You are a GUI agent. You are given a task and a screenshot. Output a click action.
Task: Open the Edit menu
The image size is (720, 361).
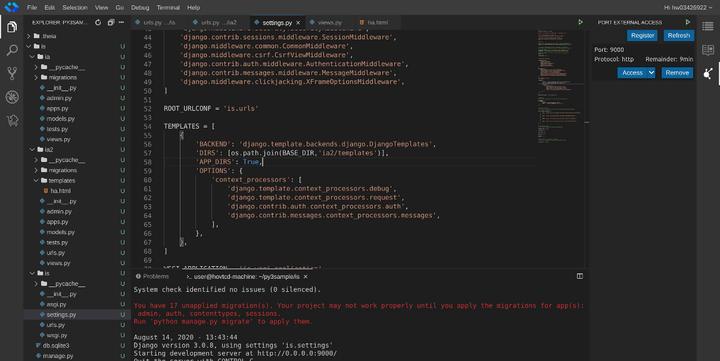50,7
